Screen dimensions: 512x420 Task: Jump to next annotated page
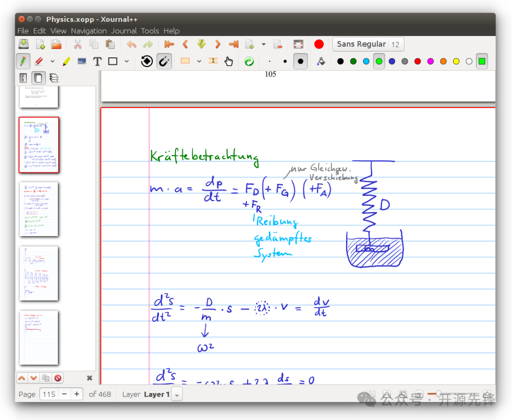tap(201, 44)
